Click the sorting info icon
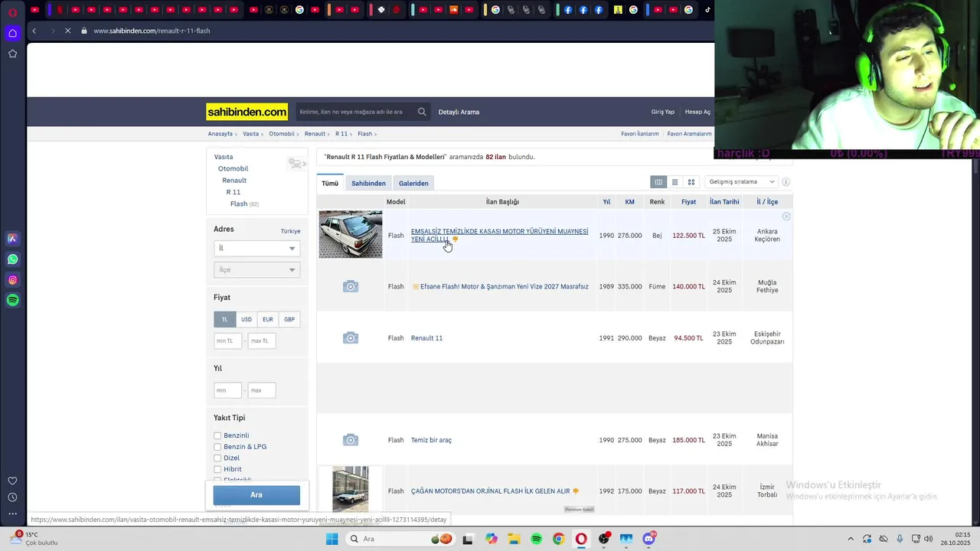Image resolution: width=980 pixels, height=551 pixels. [x=786, y=182]
